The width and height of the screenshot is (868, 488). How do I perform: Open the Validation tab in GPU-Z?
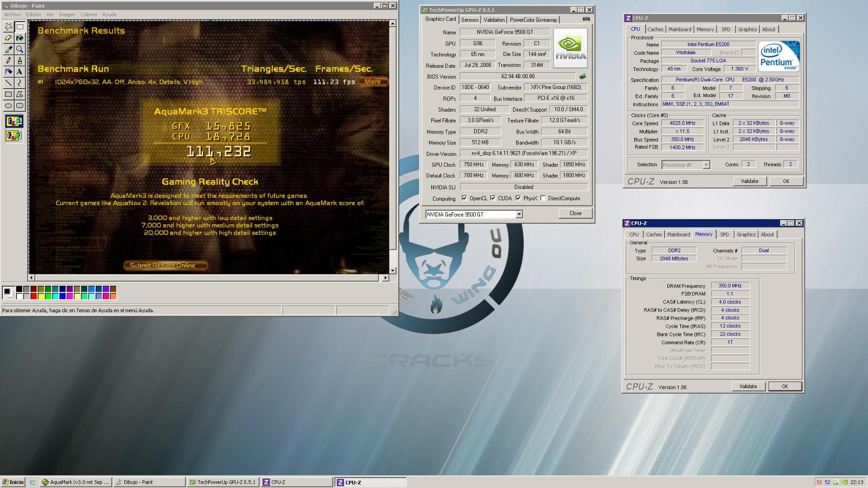click(x=494, y=20)
